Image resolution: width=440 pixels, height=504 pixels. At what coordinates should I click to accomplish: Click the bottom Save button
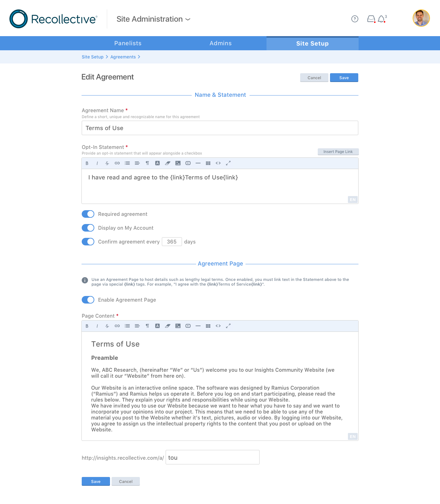(x=96, y=481)
